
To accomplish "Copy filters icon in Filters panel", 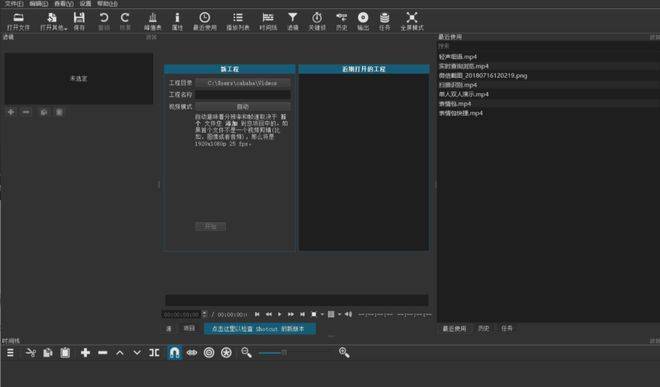I will coord(43,112).
